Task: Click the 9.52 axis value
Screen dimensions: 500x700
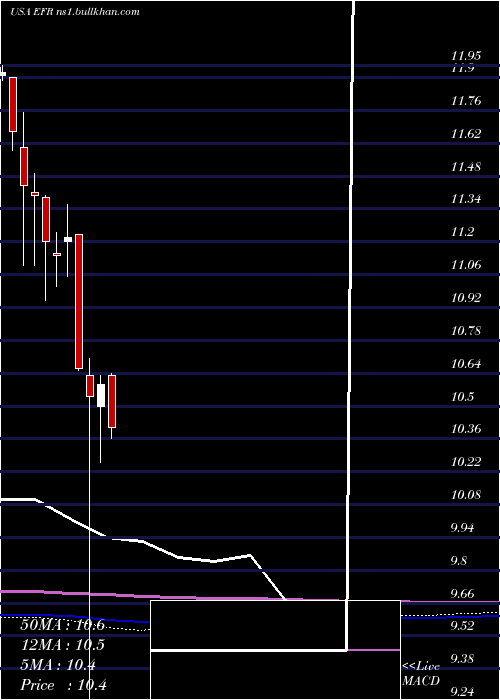Action: coord(464,626)
